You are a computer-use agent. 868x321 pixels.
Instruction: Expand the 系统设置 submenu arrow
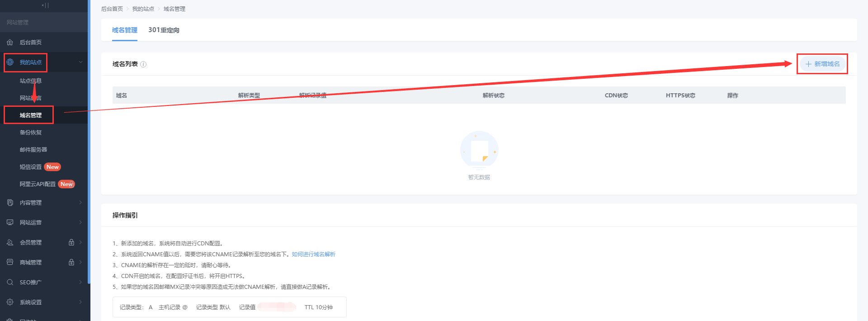click(x=80, y=302)
